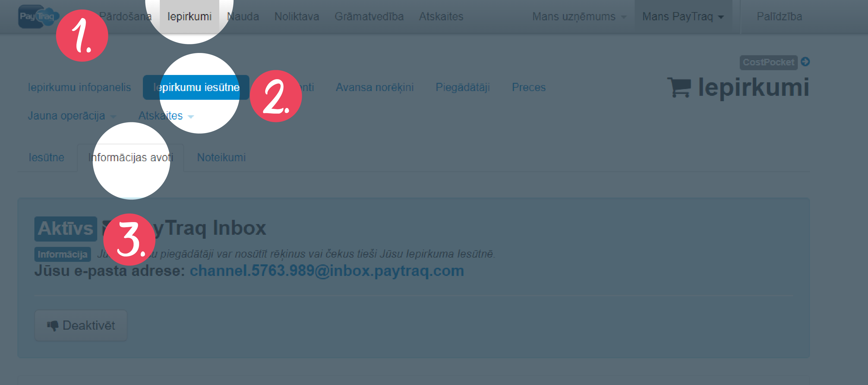Click the Deaktivēt thumbs-down icon
The image size is (868, 385).
pyautogui.click(x=53, y=326)
